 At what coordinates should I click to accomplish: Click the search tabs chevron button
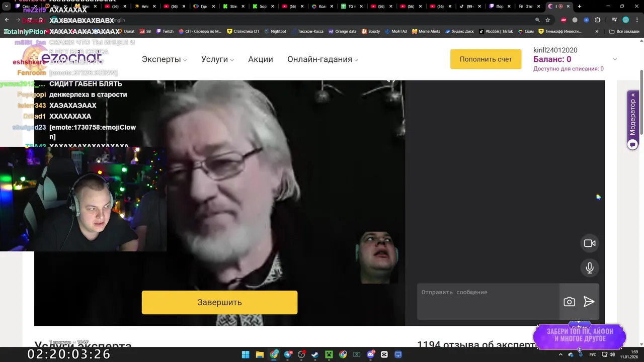[7, 7]
